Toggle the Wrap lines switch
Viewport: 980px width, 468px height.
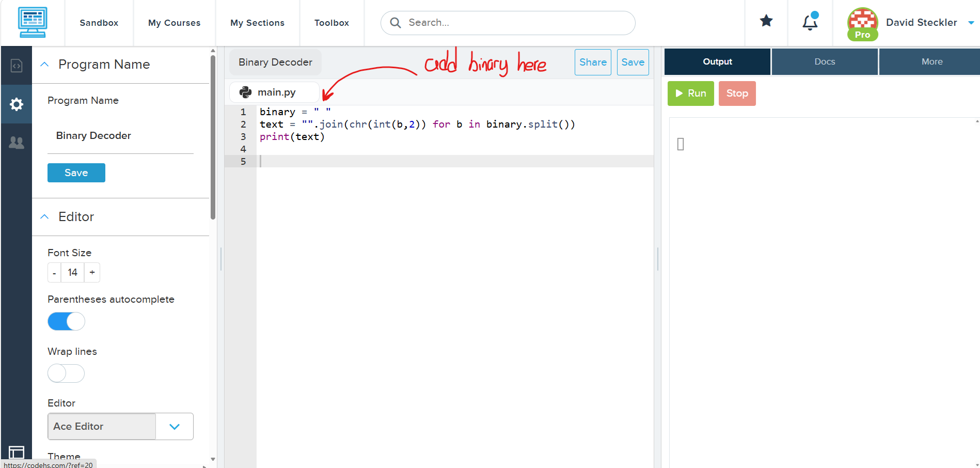tap(66, 373)
